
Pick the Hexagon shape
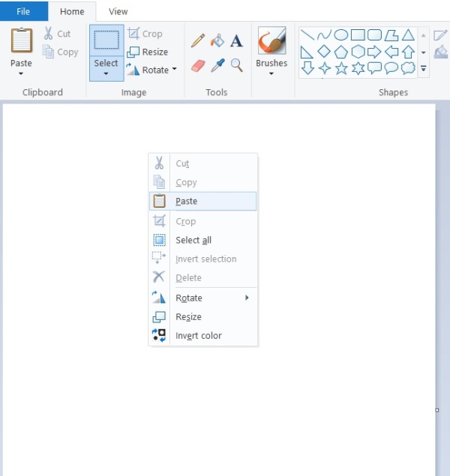tap(358, 52)
